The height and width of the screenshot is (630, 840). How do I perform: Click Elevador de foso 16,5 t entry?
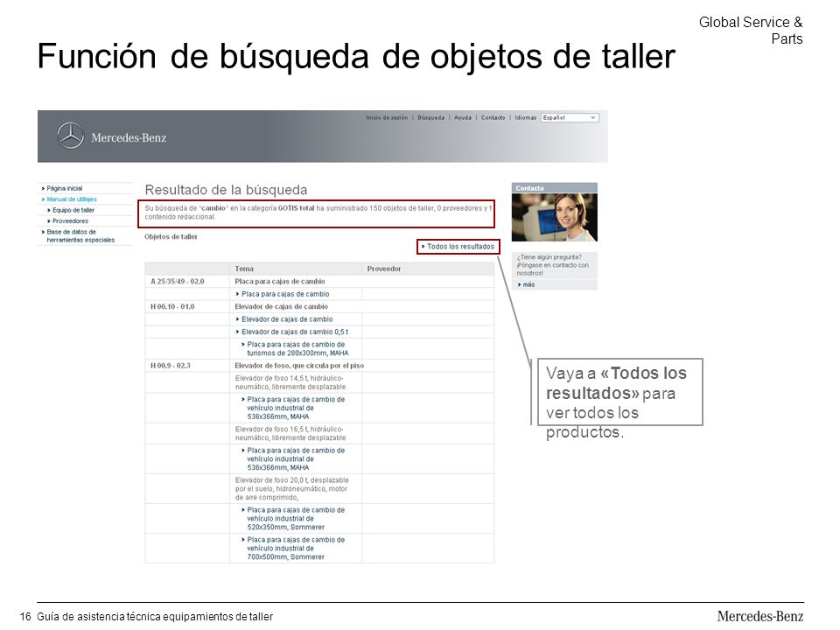[290, 433]
